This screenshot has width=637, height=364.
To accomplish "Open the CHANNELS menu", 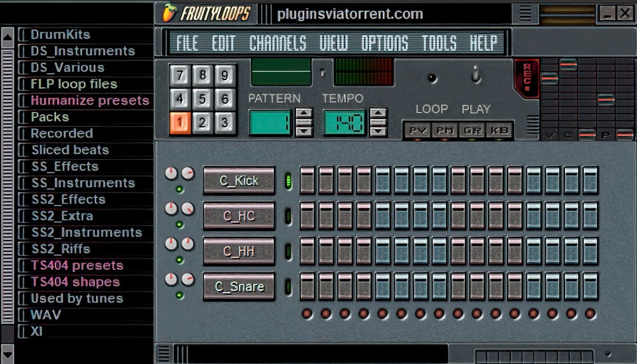I will tap(277, 43).
